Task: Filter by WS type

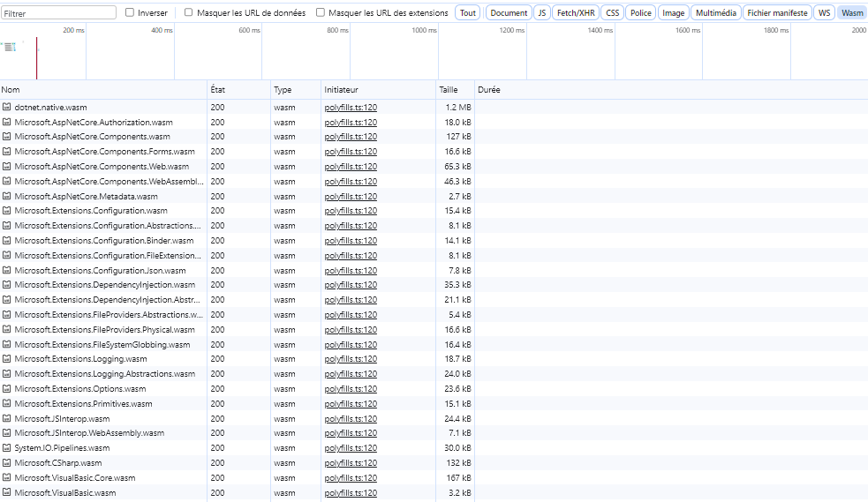Action: coord(824,12)
